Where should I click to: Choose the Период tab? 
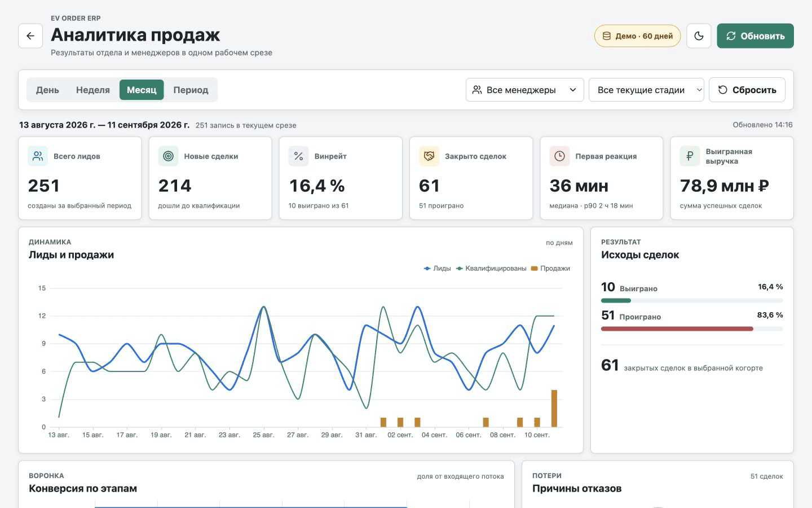pyautogui.click(x=191, y=90)
